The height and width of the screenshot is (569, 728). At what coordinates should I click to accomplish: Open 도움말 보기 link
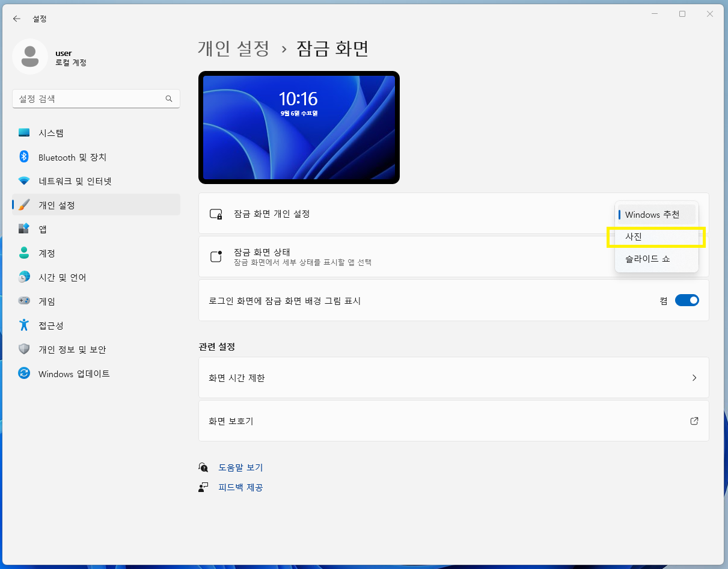pos(240,467)
